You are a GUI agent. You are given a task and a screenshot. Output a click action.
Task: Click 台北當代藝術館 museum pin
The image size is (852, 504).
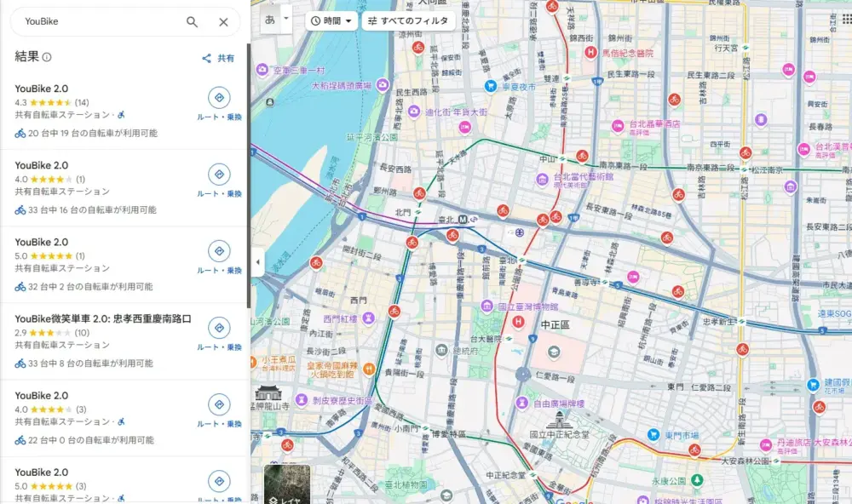pos(542,180)
